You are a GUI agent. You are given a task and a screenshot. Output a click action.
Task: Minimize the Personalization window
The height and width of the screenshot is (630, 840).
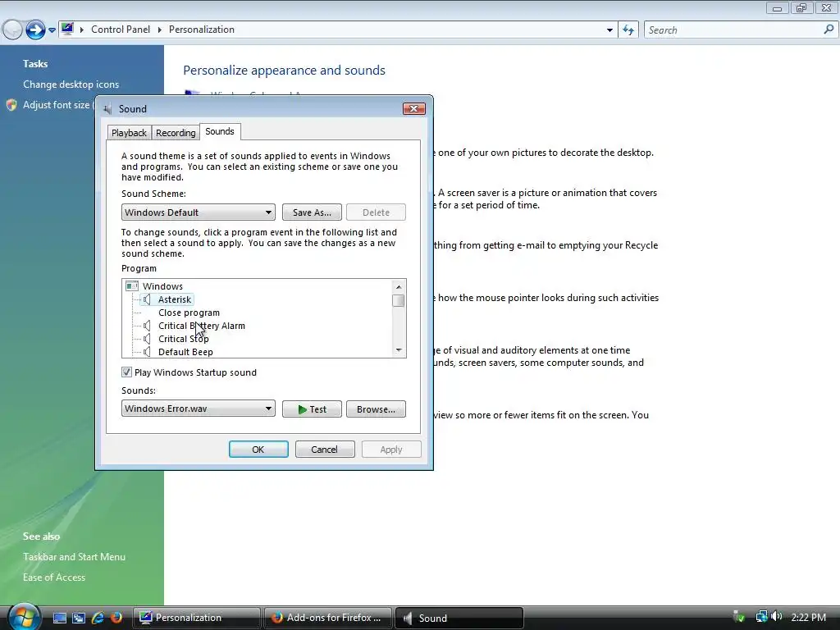[778, 8]
